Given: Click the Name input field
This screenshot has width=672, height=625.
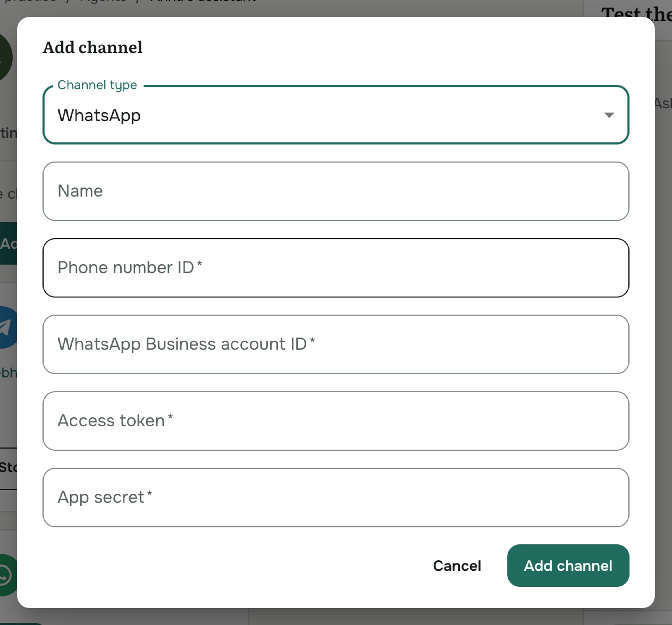Looking at the screenshot, I should tap(336, 191).
